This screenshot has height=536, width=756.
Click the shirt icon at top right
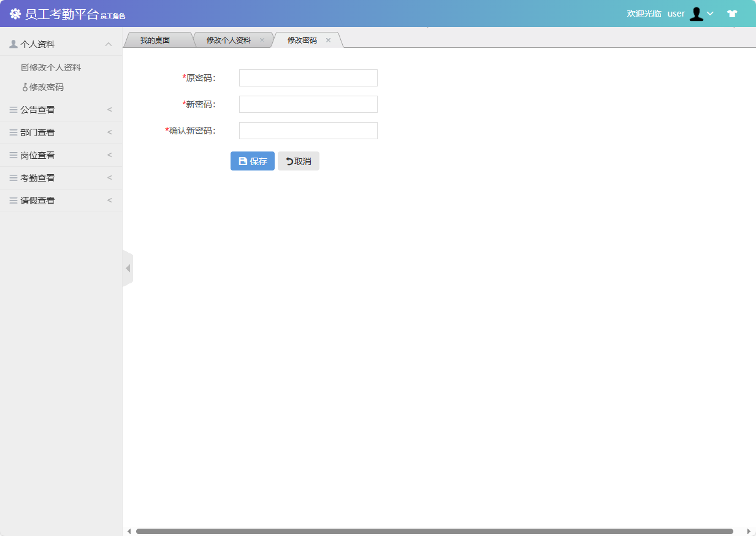(x=732, y=13)
